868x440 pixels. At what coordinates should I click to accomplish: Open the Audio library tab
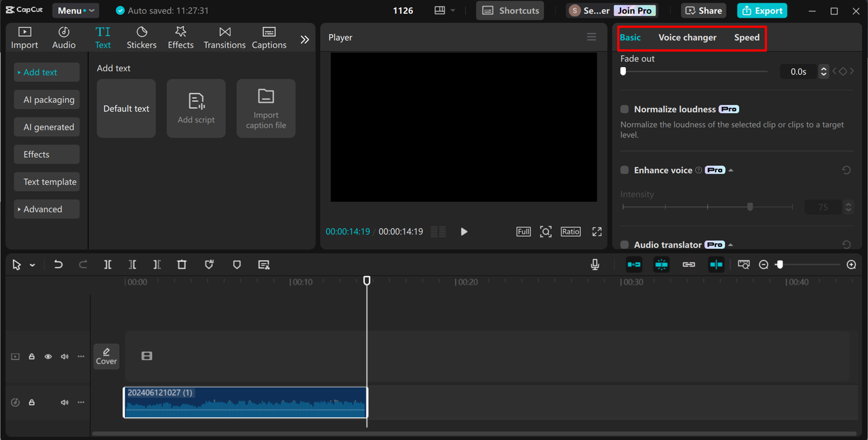tap(64, 38)
